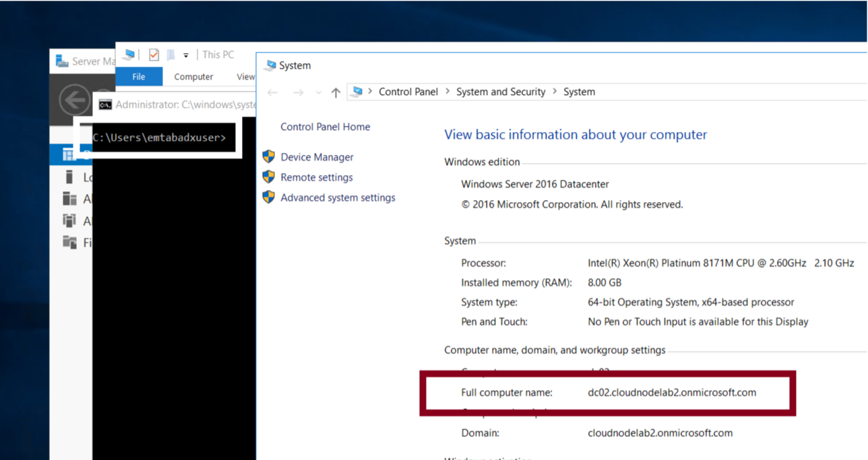Expand the chevron after Control Panel breadcrumb

click(447, 92)
